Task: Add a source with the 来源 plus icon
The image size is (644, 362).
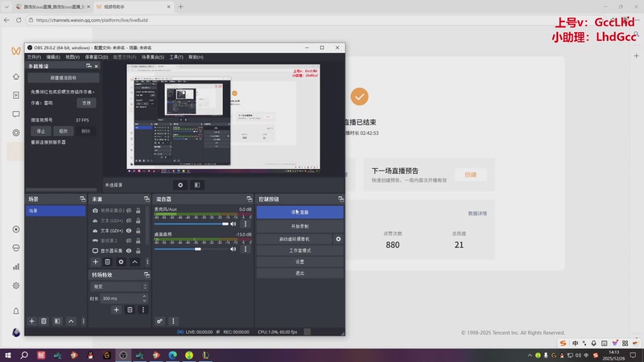Action: (95, 262)
